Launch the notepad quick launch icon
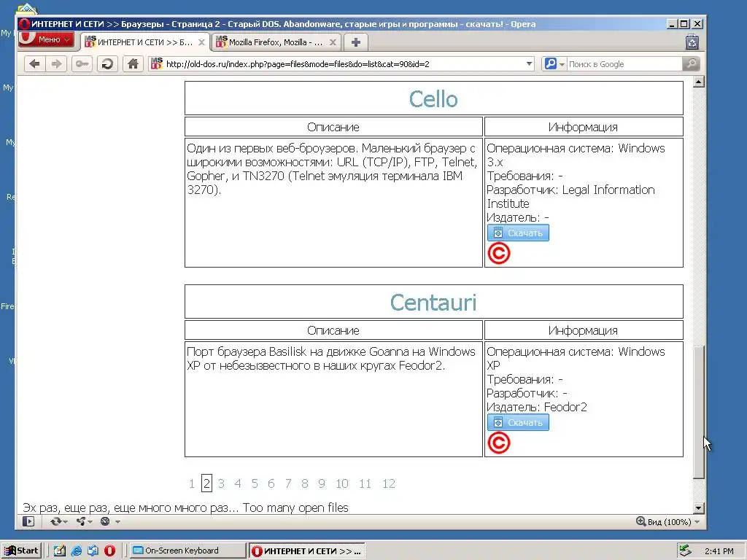Viewport: 747px width, 560px height. (x=60, y=551)
